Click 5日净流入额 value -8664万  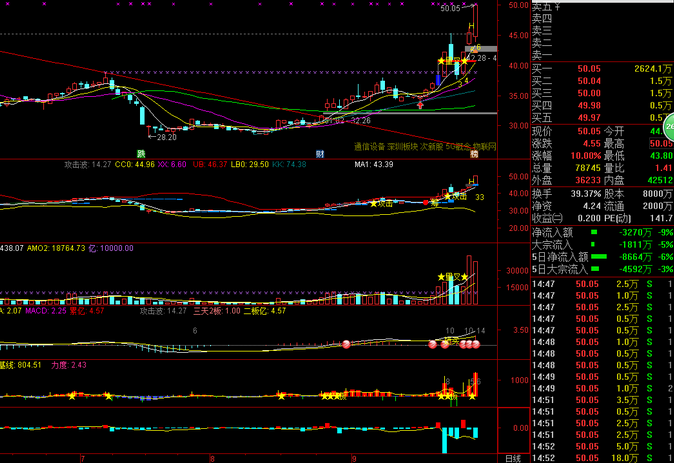coord(635,257)
